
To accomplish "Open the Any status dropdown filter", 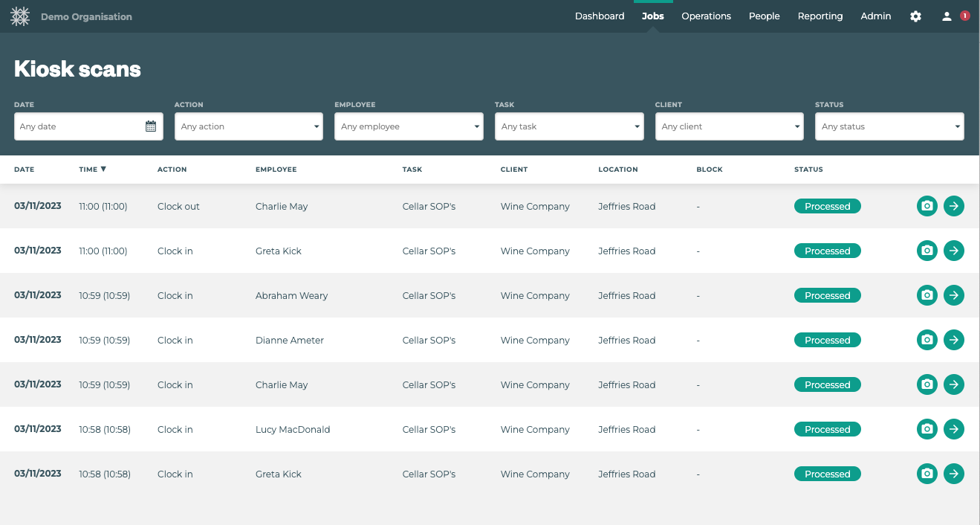I will [x=889, y=126].
